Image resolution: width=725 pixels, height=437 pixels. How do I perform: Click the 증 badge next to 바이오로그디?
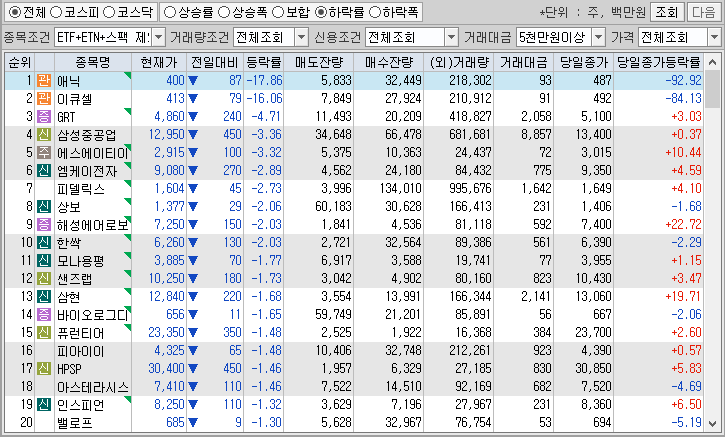pyautogui.click(x=44, y=314)
